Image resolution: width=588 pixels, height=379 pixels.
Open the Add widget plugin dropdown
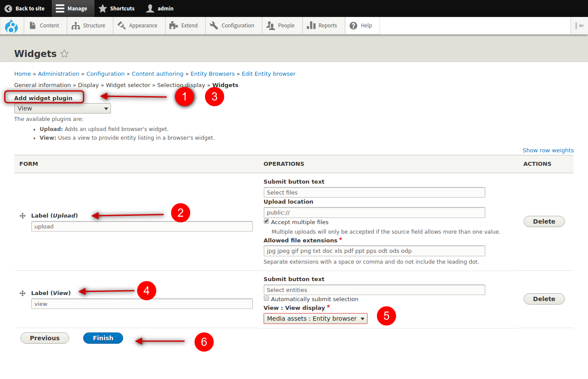62,108
